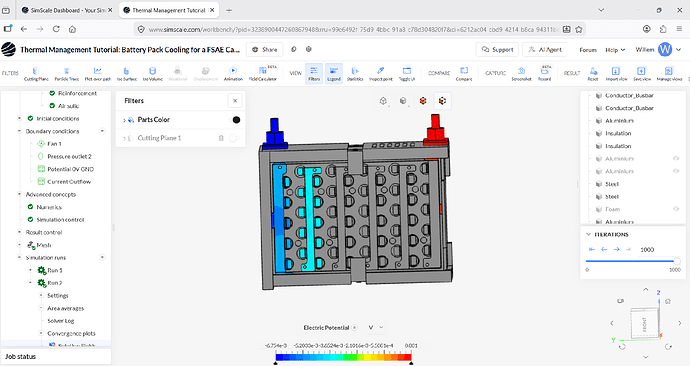Click the Share button
690x366 pixels.
click(264, 50)
